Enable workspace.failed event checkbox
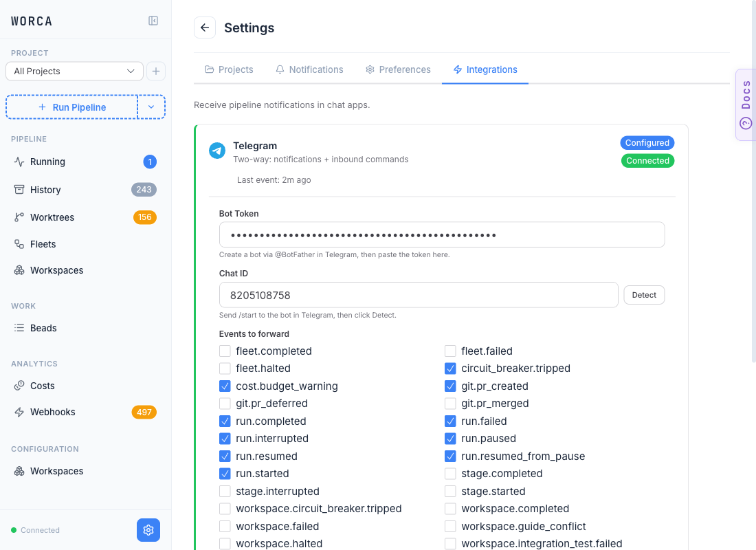The height and width of the screenshot is (550, 756). click(225, 527)
